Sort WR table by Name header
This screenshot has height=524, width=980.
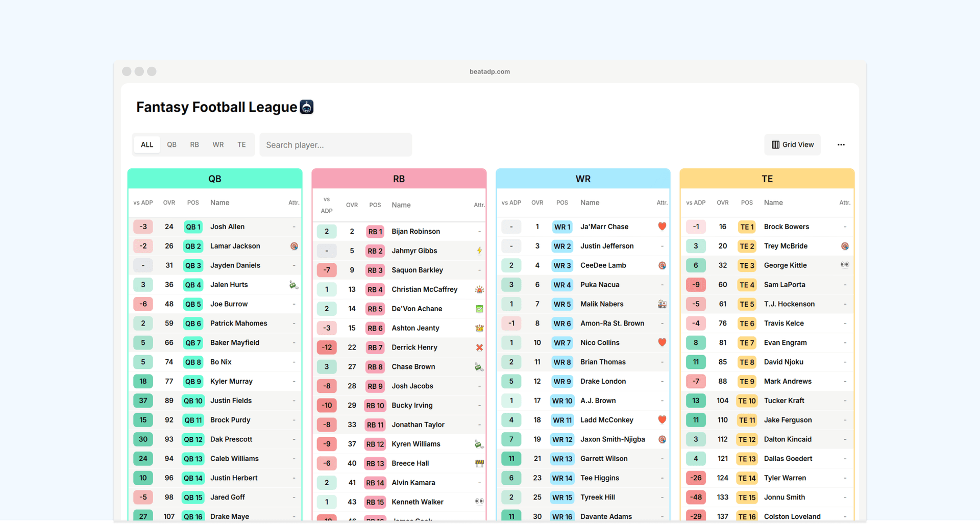click(x=590, y=203)
